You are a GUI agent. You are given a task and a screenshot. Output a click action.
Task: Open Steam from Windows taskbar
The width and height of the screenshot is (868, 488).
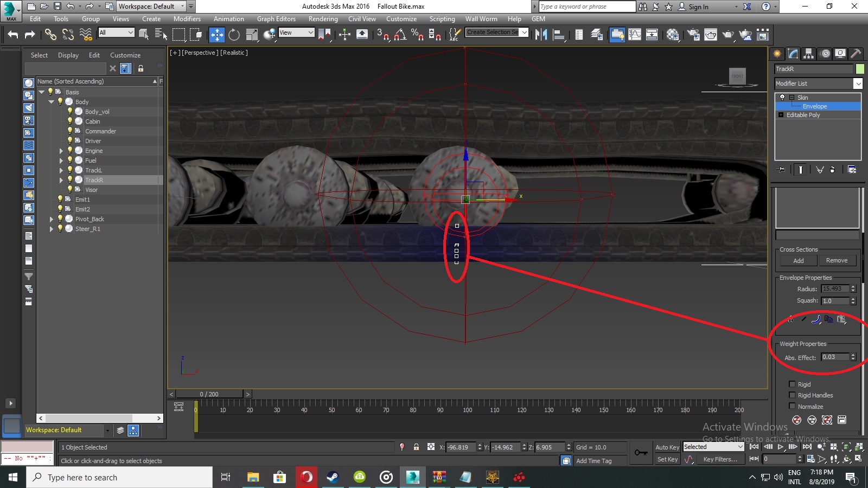(x=333, y=477)
